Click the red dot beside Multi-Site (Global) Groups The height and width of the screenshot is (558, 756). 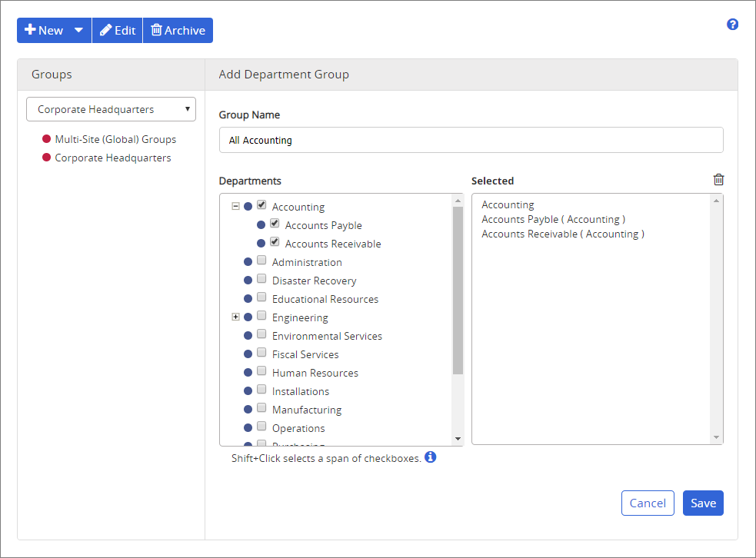coord(47,139)
